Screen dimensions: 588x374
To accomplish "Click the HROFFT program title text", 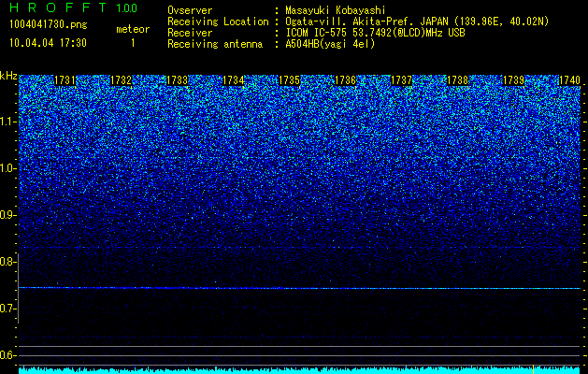I will coord(58,7).
